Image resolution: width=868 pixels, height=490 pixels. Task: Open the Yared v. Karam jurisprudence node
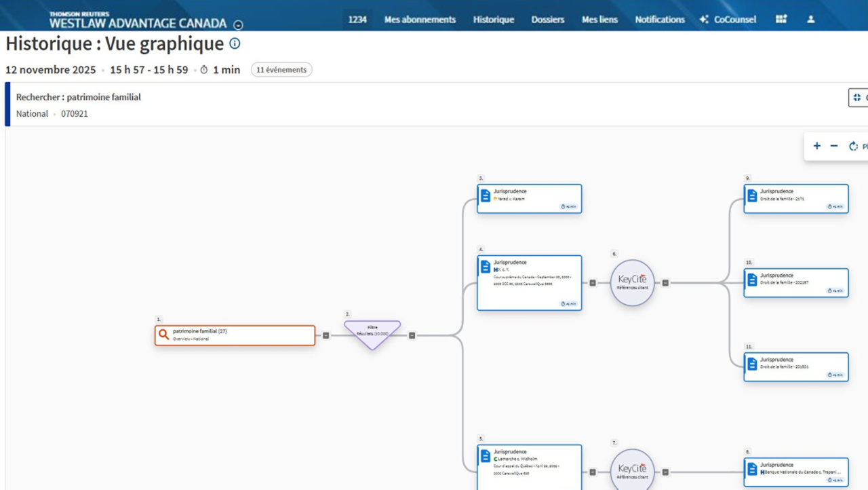529,198
